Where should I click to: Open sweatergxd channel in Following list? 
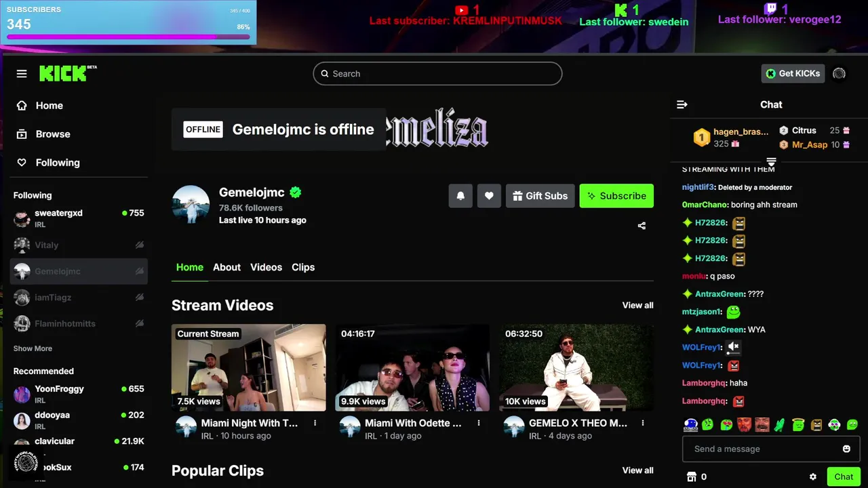pyautogui.click(x=79, y=218)
